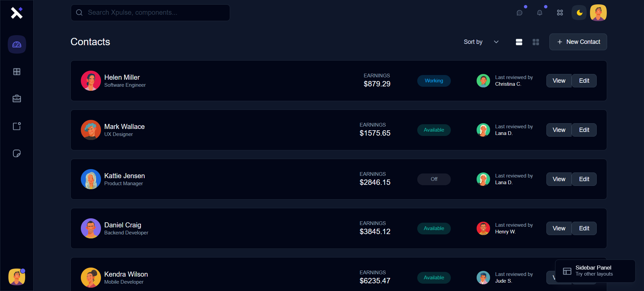Screen dimensions: 644x291
Task: View Helen Miller's contact
Action: [x=559, y=81]
